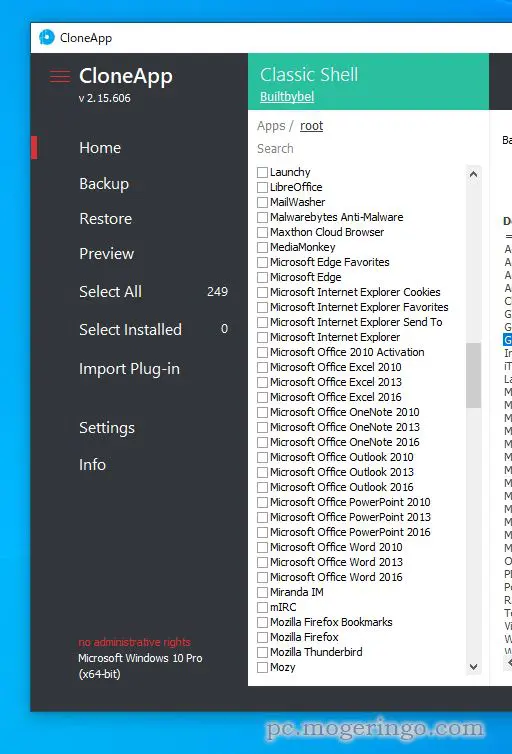This screenshot has height=754, width=512.
Task: Click the Microsoft Internet Explorer label
Action: tap(335, 337)
